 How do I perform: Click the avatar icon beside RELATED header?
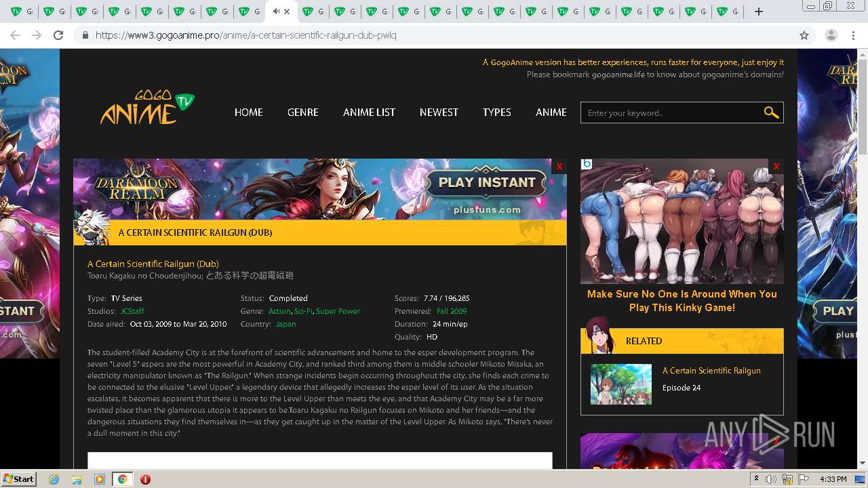click(599, 335)
